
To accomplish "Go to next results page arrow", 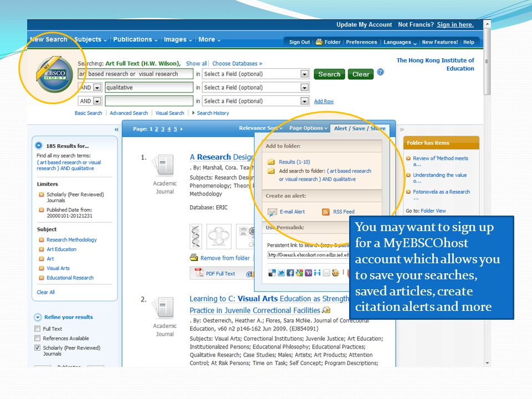I will pyautogui.click(x=182, y=129).
